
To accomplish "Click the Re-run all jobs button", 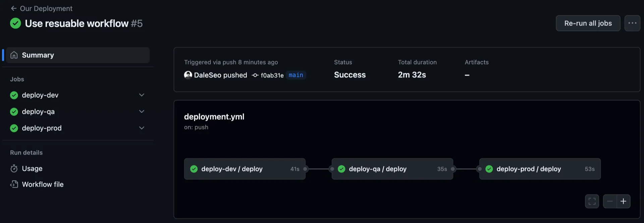I will click(x=588, y=23).
